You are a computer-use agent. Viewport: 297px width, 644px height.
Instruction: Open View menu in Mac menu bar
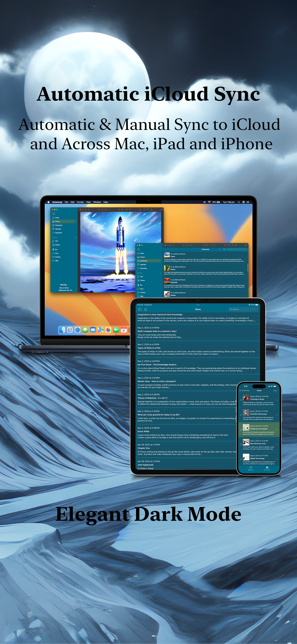click(88, 202)
